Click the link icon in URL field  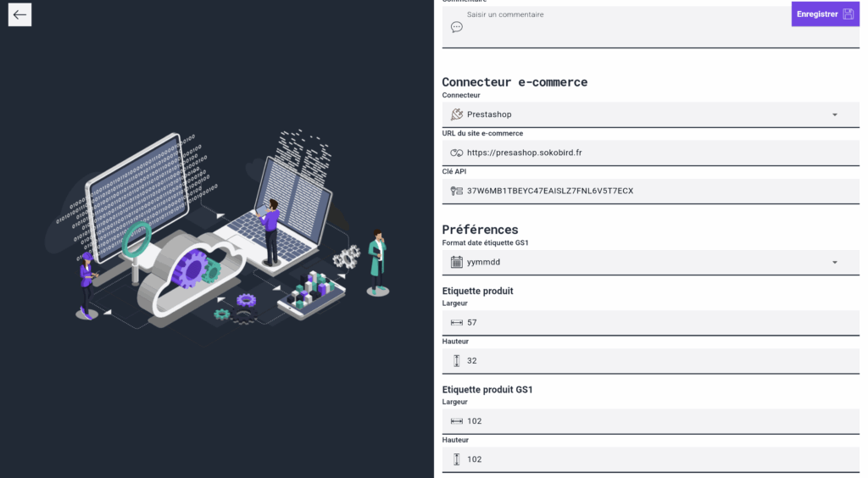[x=457, y=153]
